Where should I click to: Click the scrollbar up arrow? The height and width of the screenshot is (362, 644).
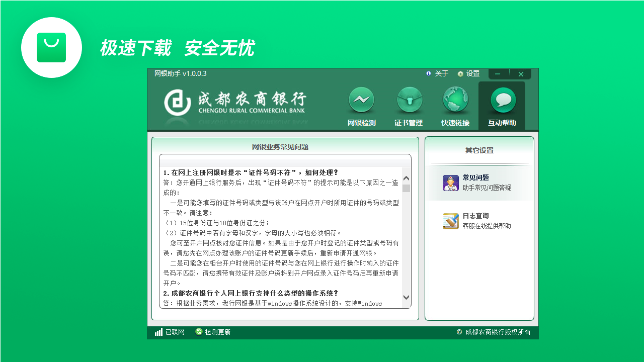pyautogui.click(x=407, y=177)
